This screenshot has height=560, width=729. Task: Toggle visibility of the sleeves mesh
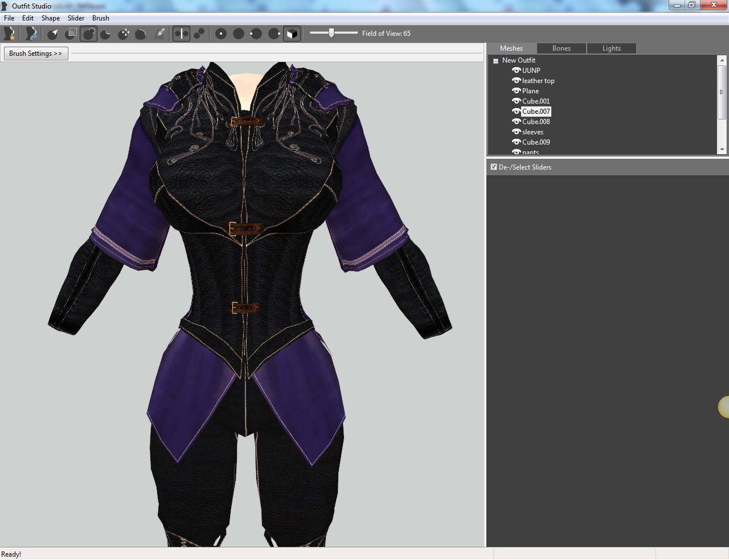[x=516, y=131]
